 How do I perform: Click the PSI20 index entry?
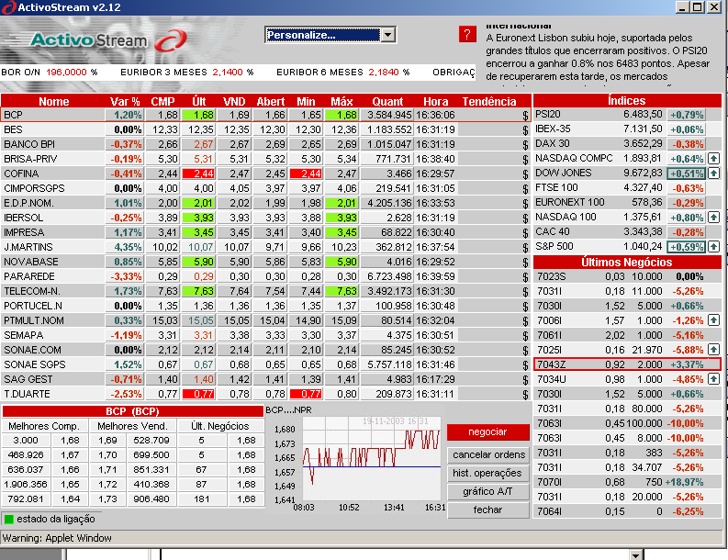coord(627,114)
